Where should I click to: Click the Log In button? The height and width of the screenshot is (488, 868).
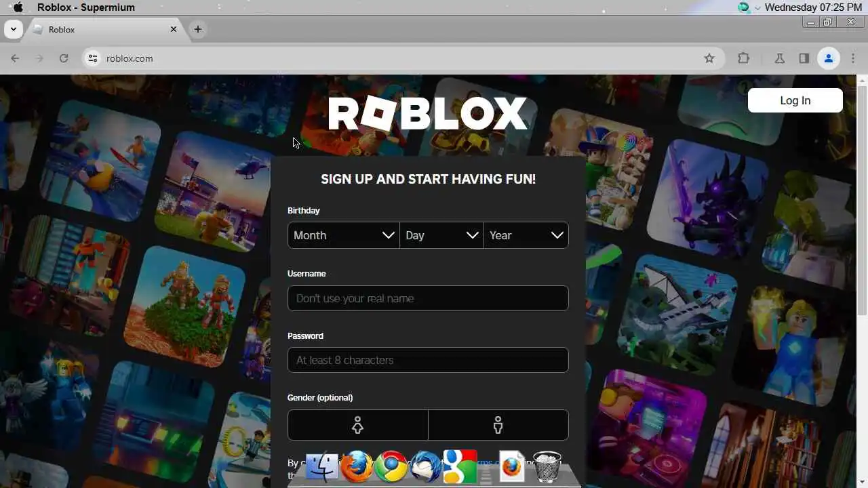[x=795, y=100]
